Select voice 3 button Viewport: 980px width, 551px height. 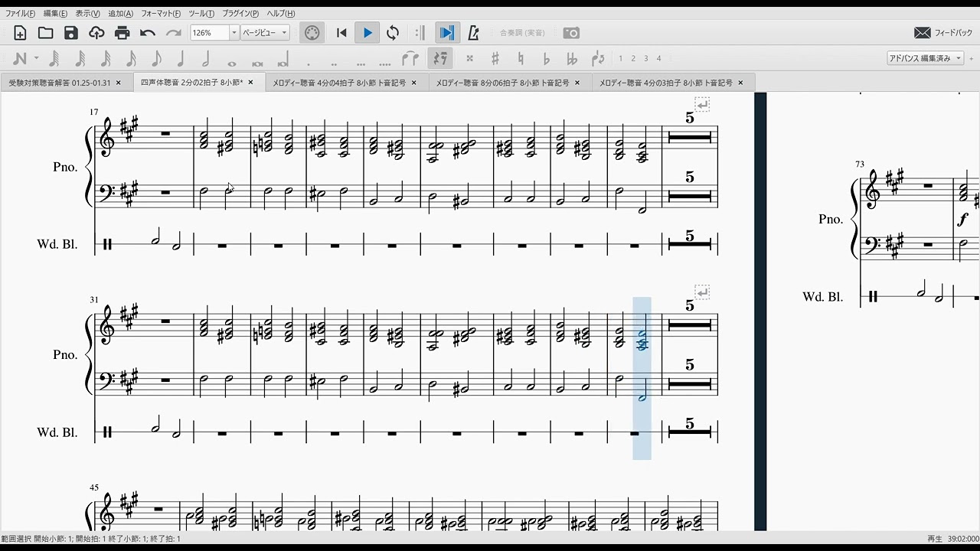[646, 58]
